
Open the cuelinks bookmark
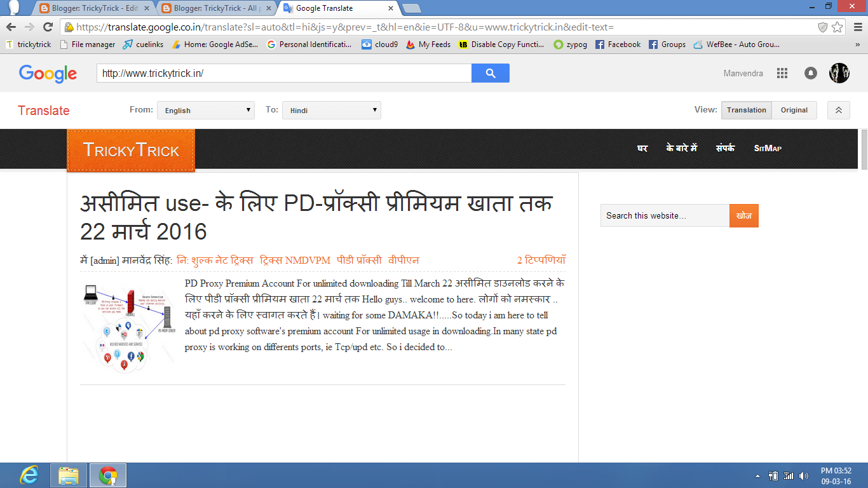(x=144, y=44)
